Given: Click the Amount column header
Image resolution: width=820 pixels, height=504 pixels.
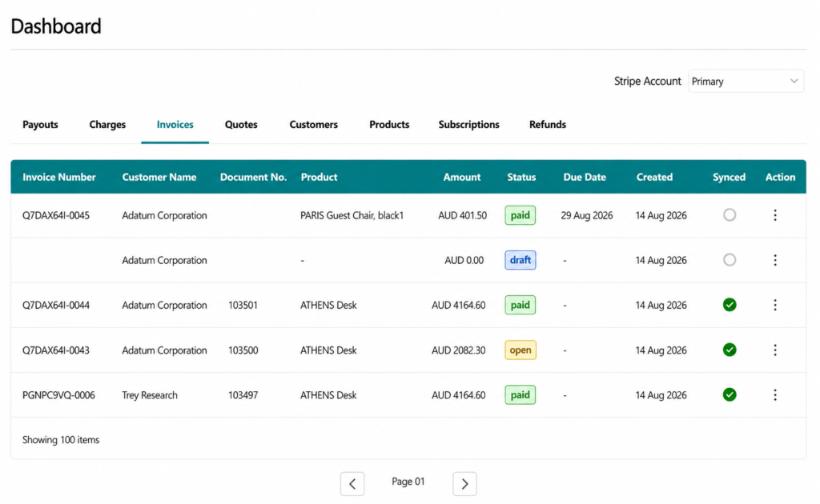Looking at the screenshot, I should (x=462, y=177).
